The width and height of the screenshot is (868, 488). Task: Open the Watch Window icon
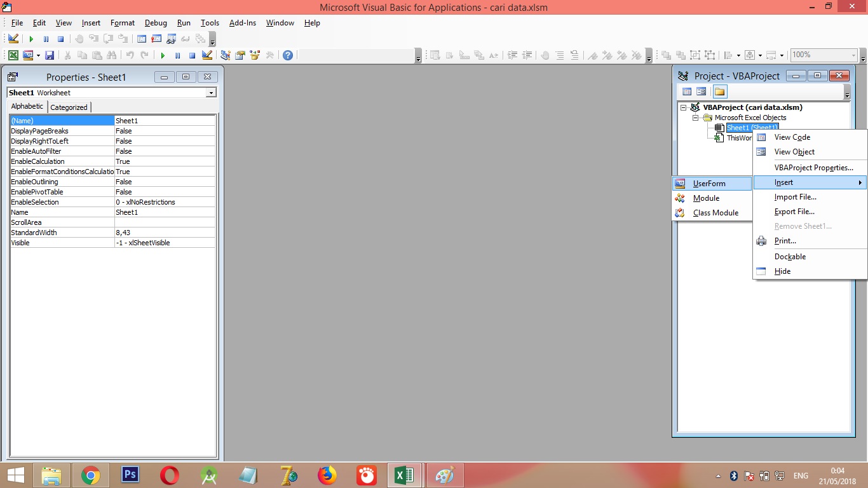(x=170, y=39)
